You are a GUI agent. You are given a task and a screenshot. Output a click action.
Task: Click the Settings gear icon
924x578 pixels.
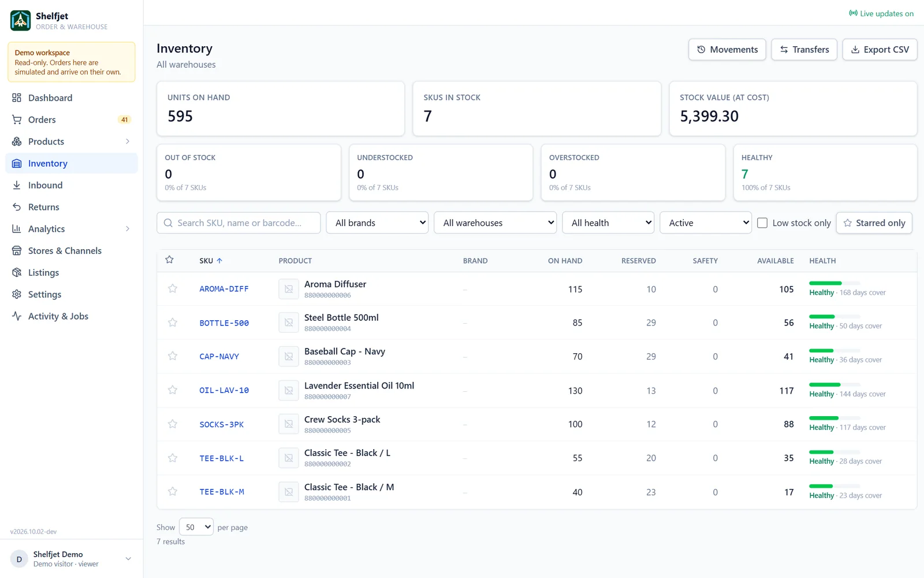pyautogui.click(x=17, y=294)
